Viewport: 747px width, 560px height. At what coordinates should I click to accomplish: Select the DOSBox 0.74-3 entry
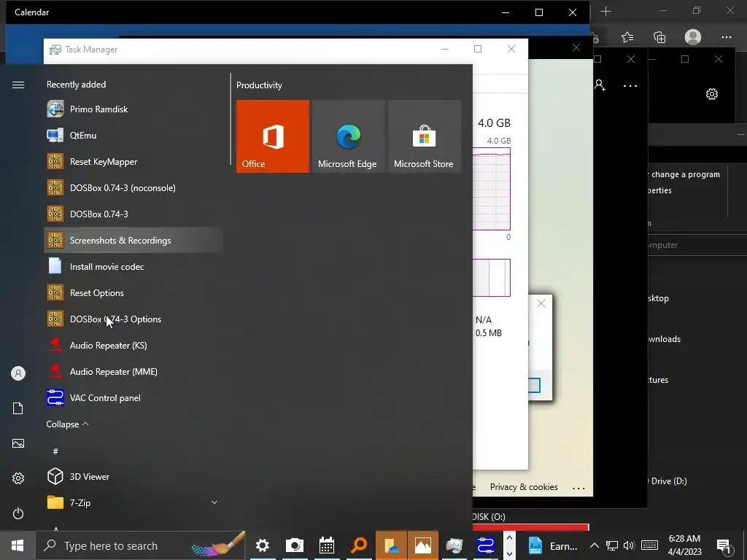133,214
